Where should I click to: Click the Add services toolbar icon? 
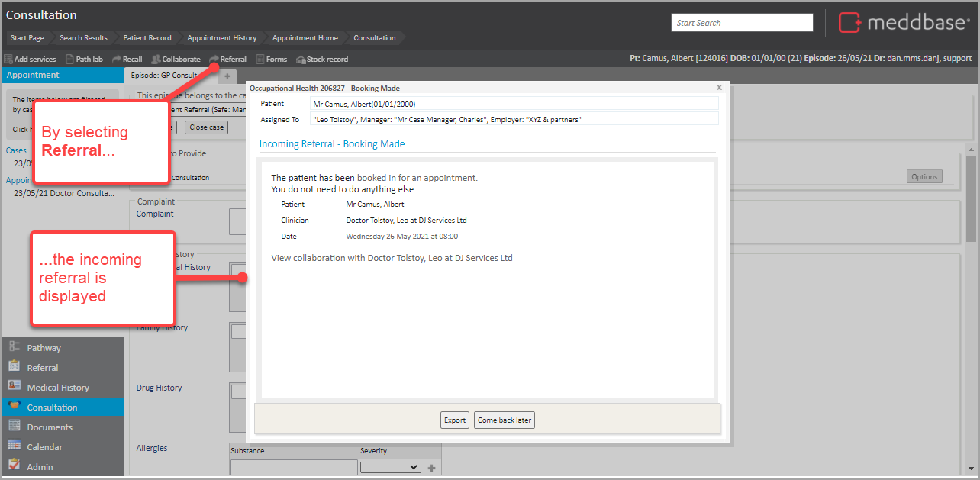coord(31,59)
